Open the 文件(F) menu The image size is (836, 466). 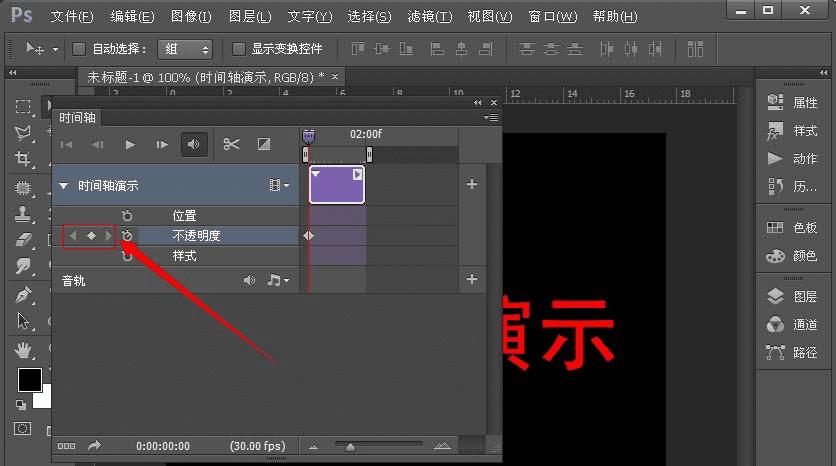71,17
